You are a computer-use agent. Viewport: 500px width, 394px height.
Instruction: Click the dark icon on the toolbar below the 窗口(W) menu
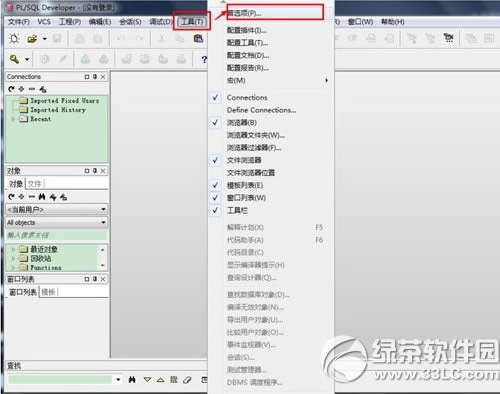(x=449, y=38)
